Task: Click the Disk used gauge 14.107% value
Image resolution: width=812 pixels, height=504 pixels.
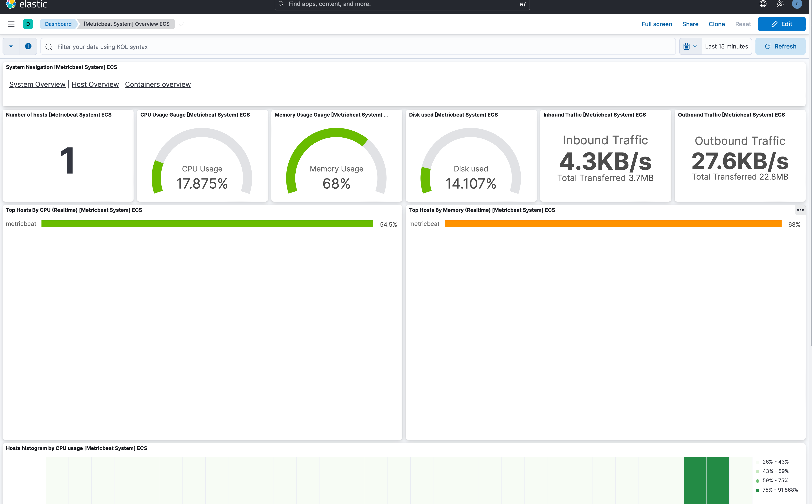Action: tap(471, 184)
